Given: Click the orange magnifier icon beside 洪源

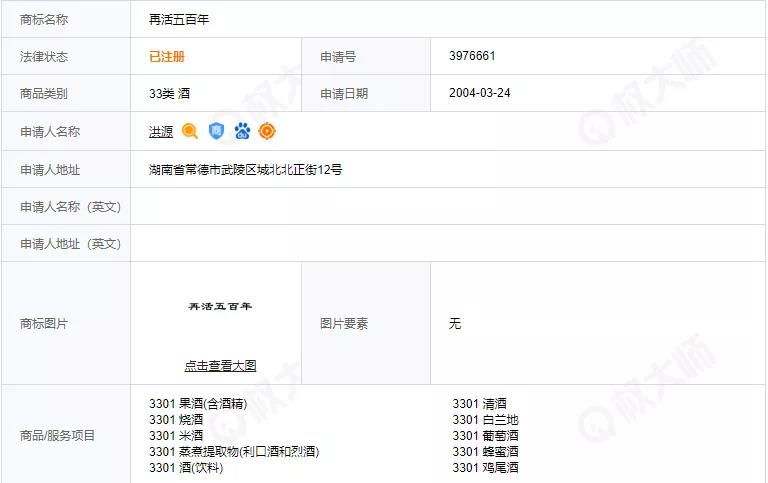Looking at the screenshot, I should [x=190, y=131].
